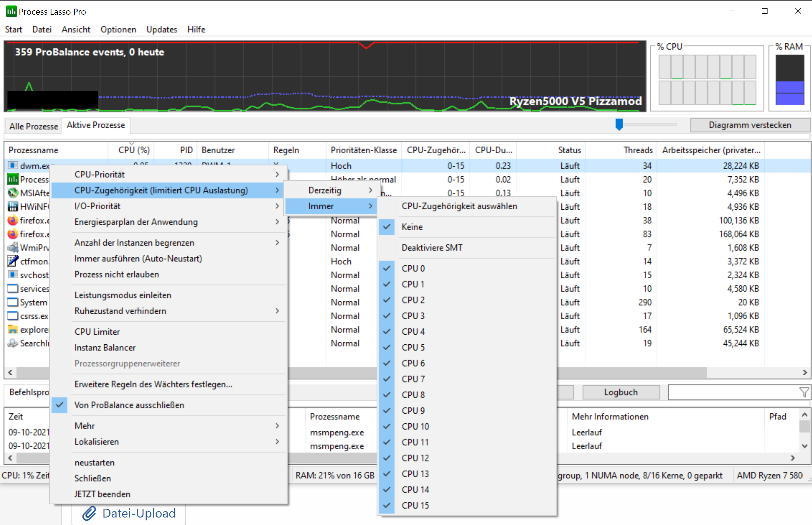Screen dimensions: 812x525
Task: Toggle 'Von ProBalance ausschließen' option
Action: point(129,405)
